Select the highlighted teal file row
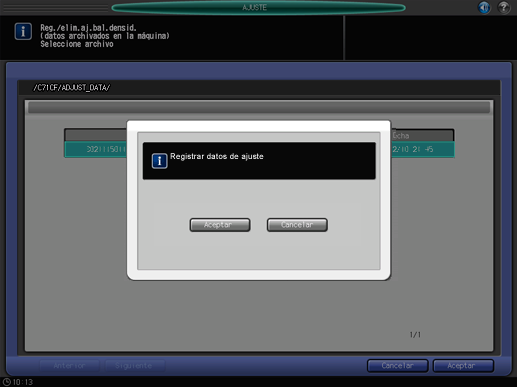517x387 pixels. (x=259, y=149)
